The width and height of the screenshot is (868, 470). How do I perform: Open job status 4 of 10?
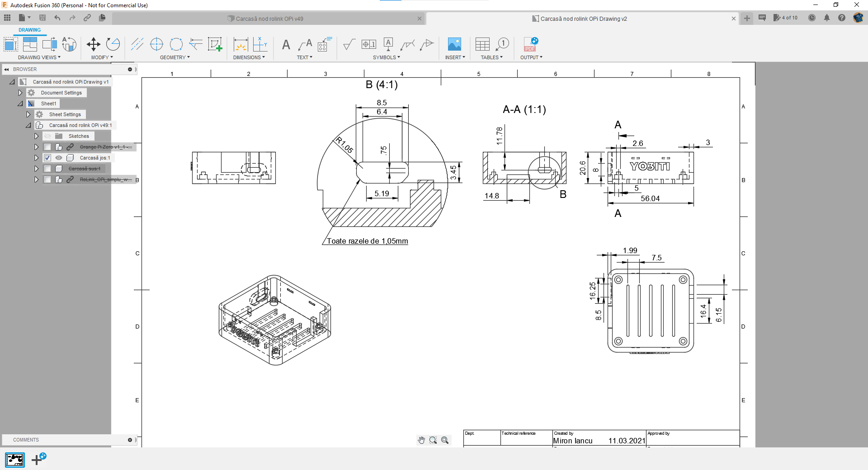[786, 18]
